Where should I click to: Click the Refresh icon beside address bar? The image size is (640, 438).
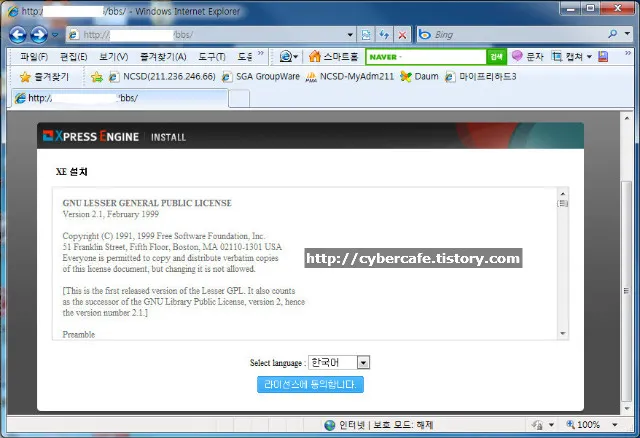(x=384, y=35)
